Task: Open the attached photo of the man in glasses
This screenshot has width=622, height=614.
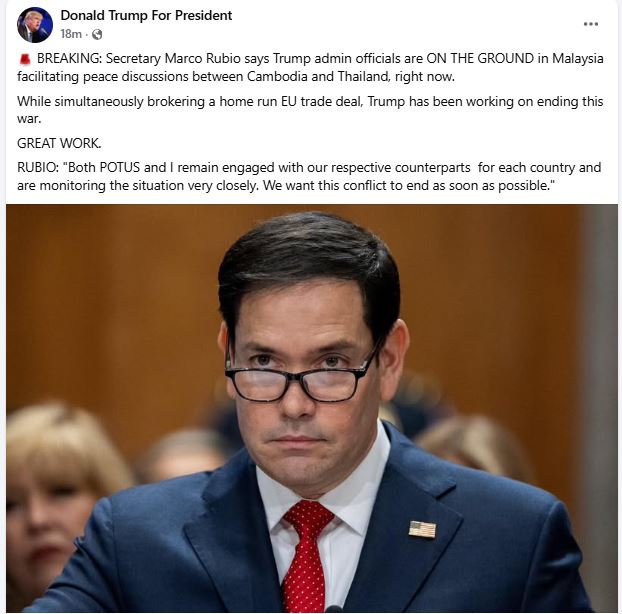Action: coord(311,408)
